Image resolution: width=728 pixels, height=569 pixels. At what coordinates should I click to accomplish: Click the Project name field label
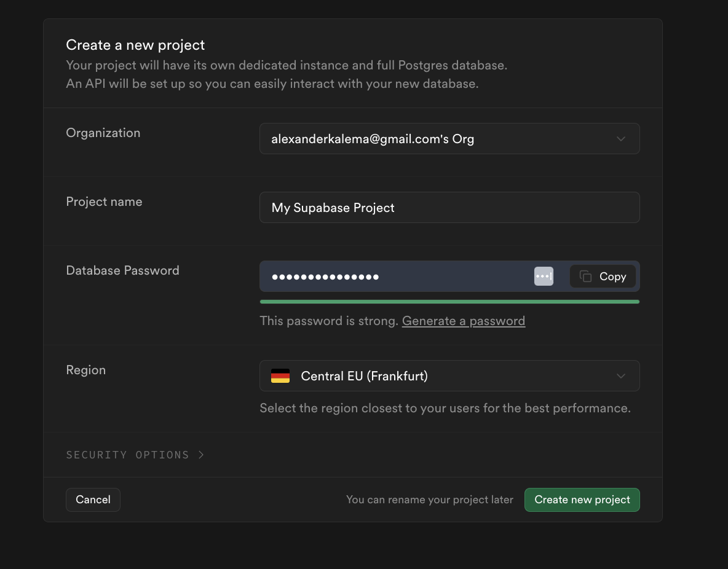point(104,202)
